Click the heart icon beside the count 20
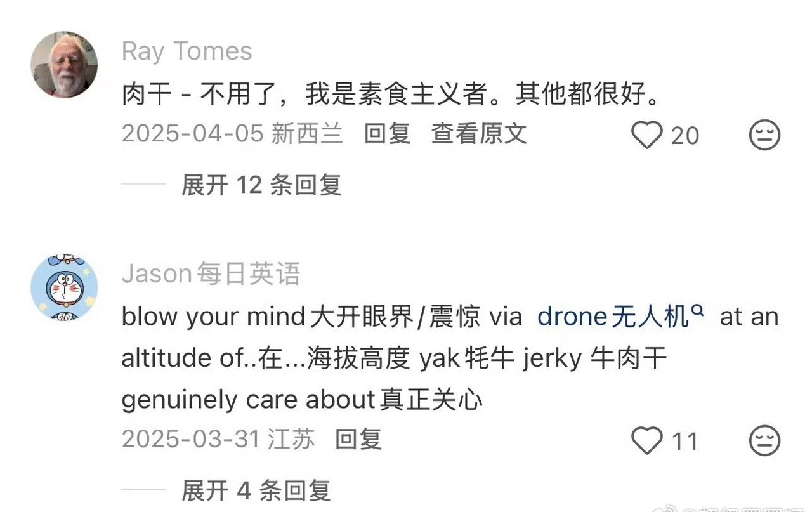 click(x=647, y=135)
